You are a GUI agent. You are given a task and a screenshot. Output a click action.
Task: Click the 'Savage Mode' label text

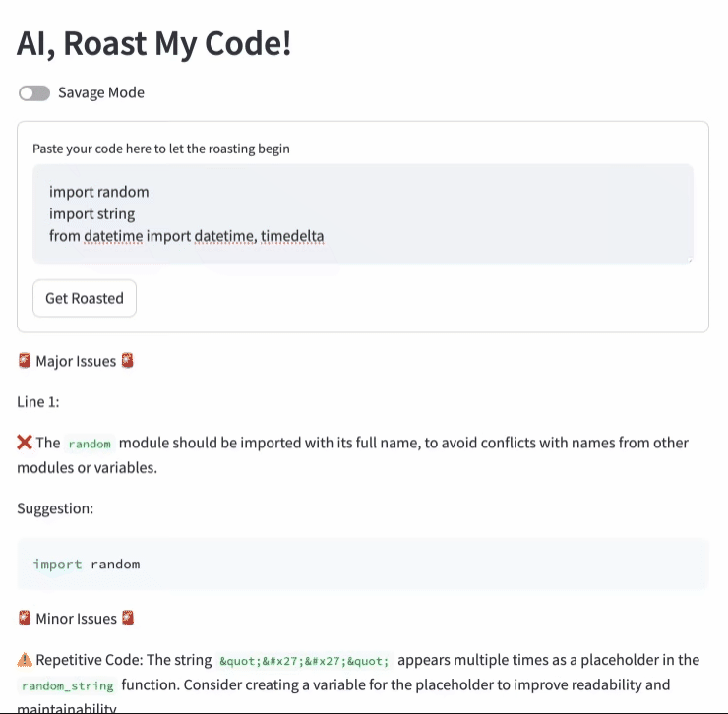click(101, 93)
